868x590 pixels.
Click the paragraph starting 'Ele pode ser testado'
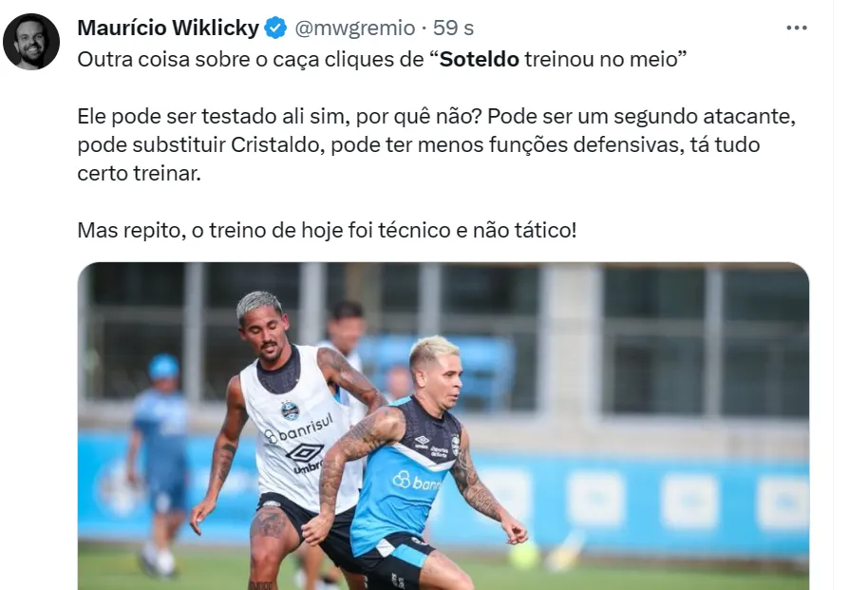(436, 144)
